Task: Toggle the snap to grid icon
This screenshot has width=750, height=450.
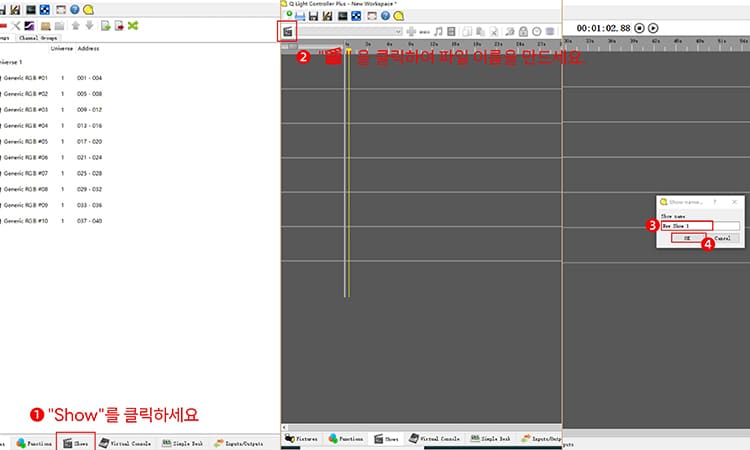Action: tap(550, 32)
